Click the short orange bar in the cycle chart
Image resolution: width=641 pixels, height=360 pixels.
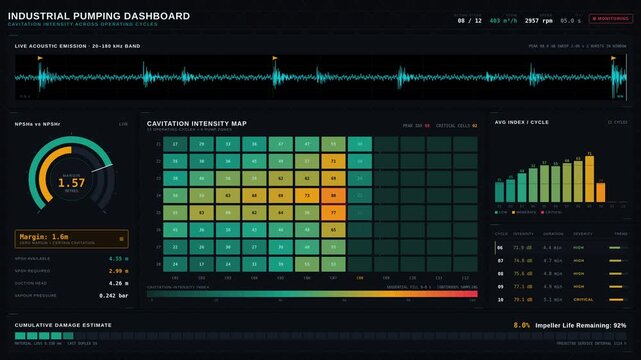click(601, 192)
